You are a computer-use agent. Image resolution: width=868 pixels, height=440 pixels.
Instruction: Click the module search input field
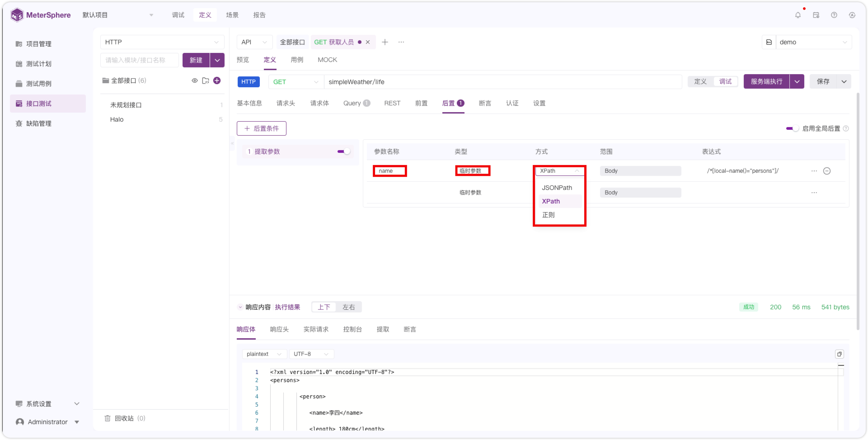140,60
